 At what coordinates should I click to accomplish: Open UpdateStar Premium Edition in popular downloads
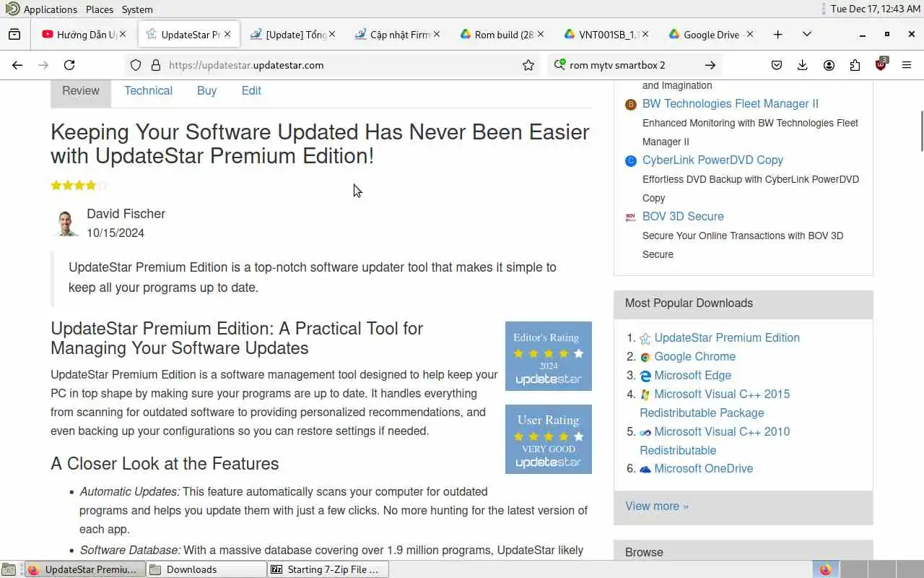(x=727, y=338)
